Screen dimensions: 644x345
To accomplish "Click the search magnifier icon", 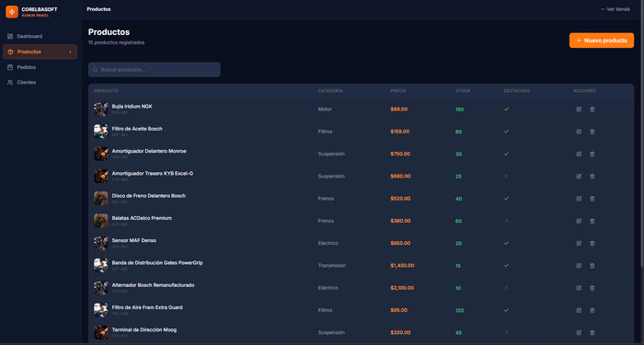I will coord(95,70).
